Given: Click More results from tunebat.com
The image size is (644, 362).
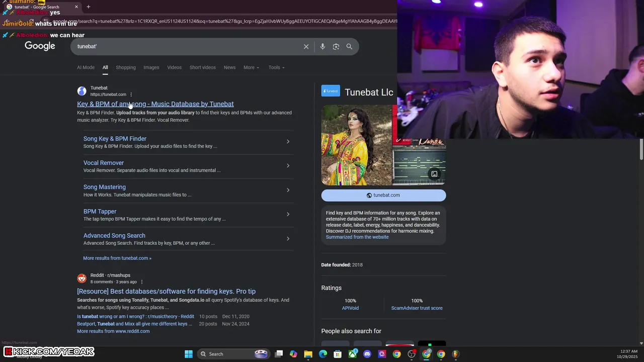Looking at the screenshot, I should pyautogui.click(x=117, y=258).
